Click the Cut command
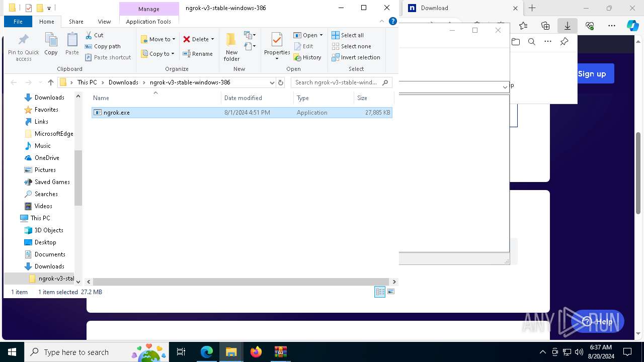The width and height of the screenshot is (644, 362). [x=94, y=35]
